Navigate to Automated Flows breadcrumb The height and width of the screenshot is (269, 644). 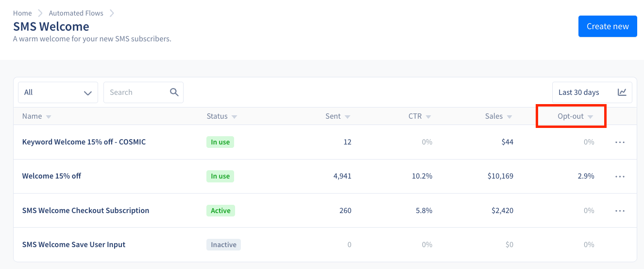[x=76, y=13]
